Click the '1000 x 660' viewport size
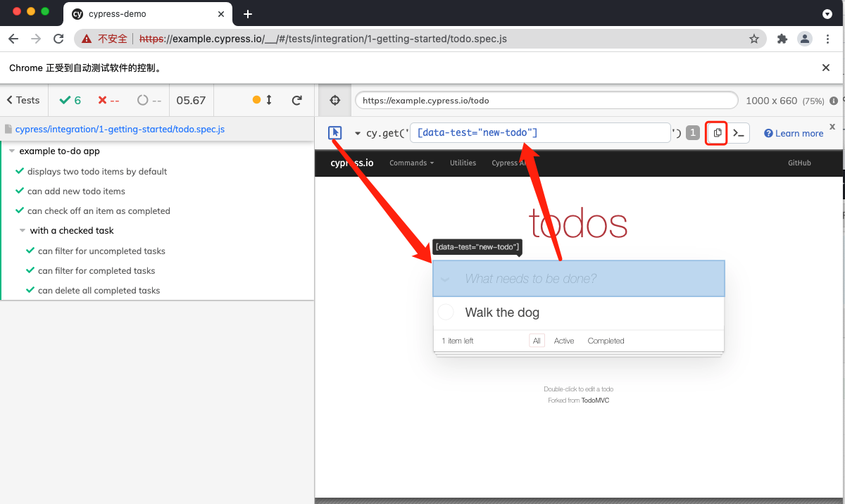The width and height of the screenshot is (845, 504). [771, 101]
